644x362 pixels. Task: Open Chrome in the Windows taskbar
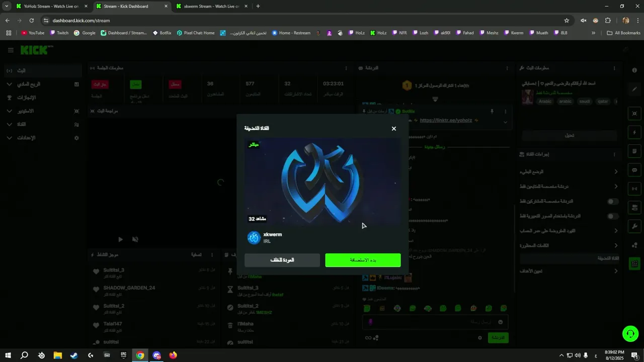point(140,355)
